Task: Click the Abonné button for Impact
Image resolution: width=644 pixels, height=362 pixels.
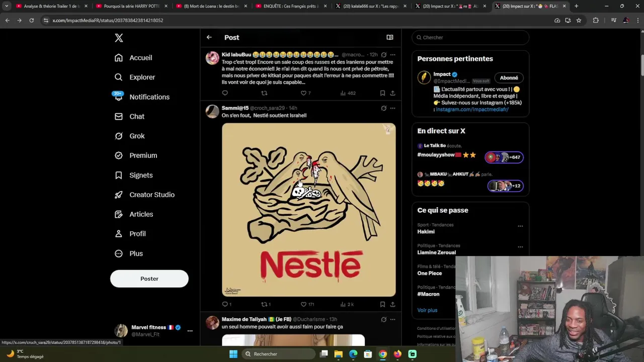Action: pos(509,78)
